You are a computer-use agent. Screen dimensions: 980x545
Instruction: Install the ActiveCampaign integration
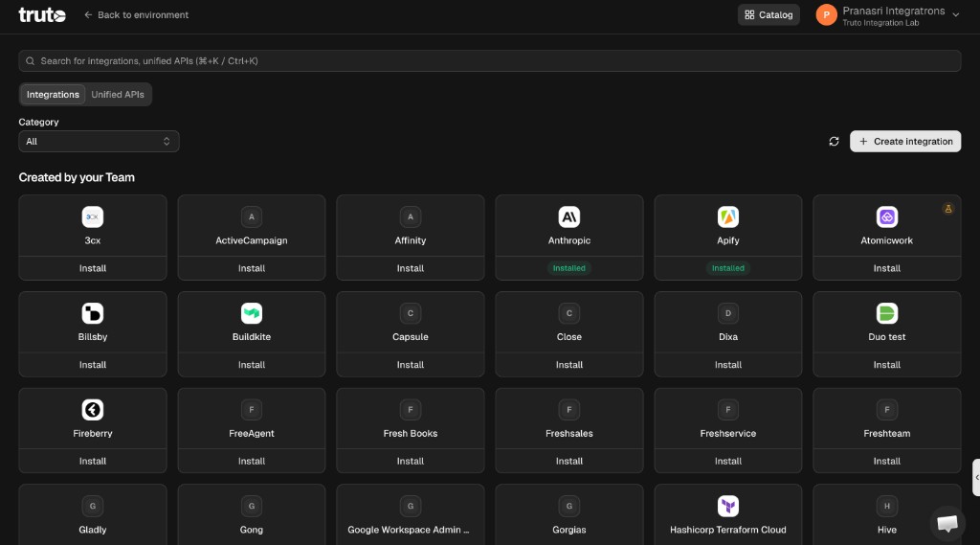(252, 268)
